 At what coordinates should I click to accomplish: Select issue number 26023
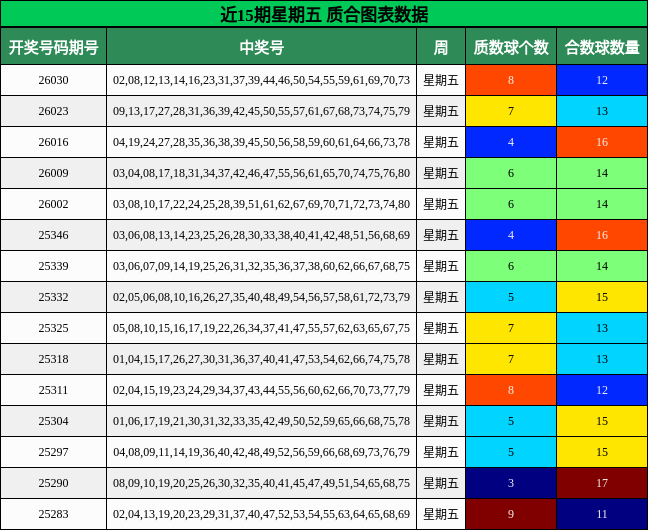(x=53, y=111)
